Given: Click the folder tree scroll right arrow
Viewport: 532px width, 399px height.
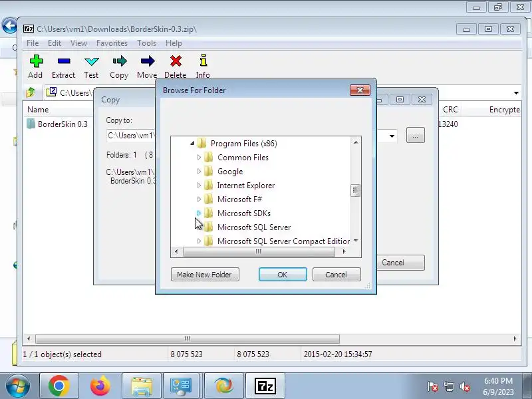Looking at the screenshot, I should 344,251.
